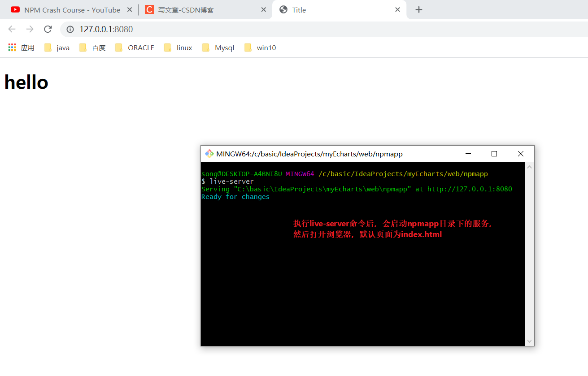Click the Ready for changes line
Image resolution: width=588 pixels, height=376 pixels.
click(x=235, y=197)
